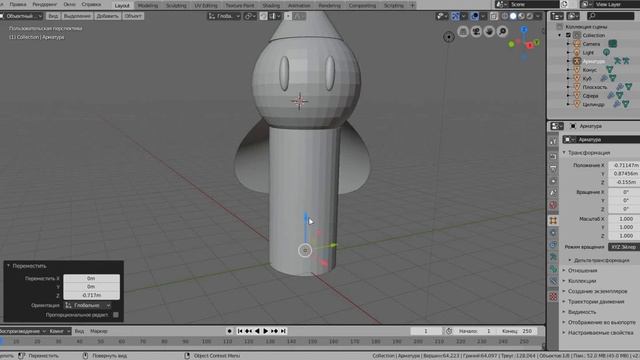640x360 pixels.
Task: Open the Output properties tab
Action: click(x=553, y=168)
